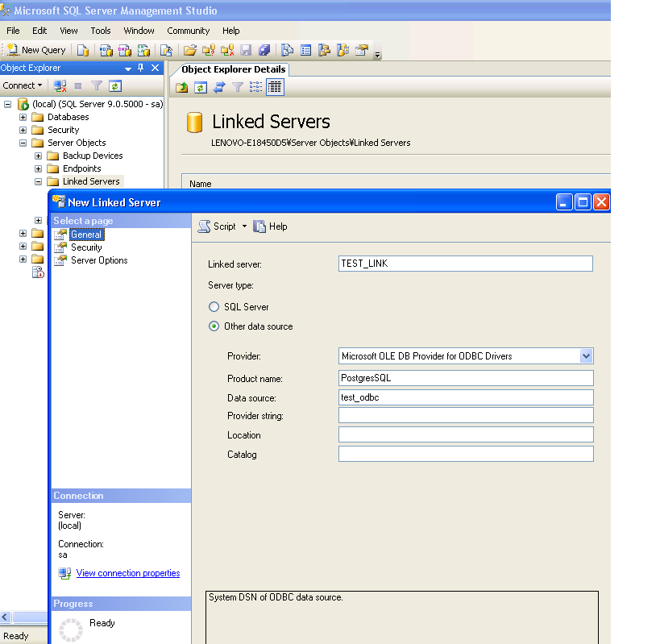Switch Details to List view icon
The width and height of the screenshot is (660, 644).
click(256, 88)
